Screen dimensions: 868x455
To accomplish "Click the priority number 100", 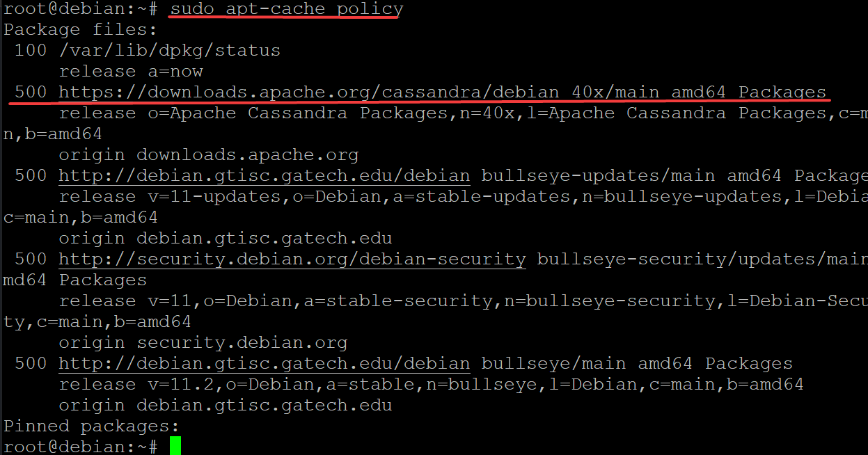I will tap(31, 50).
